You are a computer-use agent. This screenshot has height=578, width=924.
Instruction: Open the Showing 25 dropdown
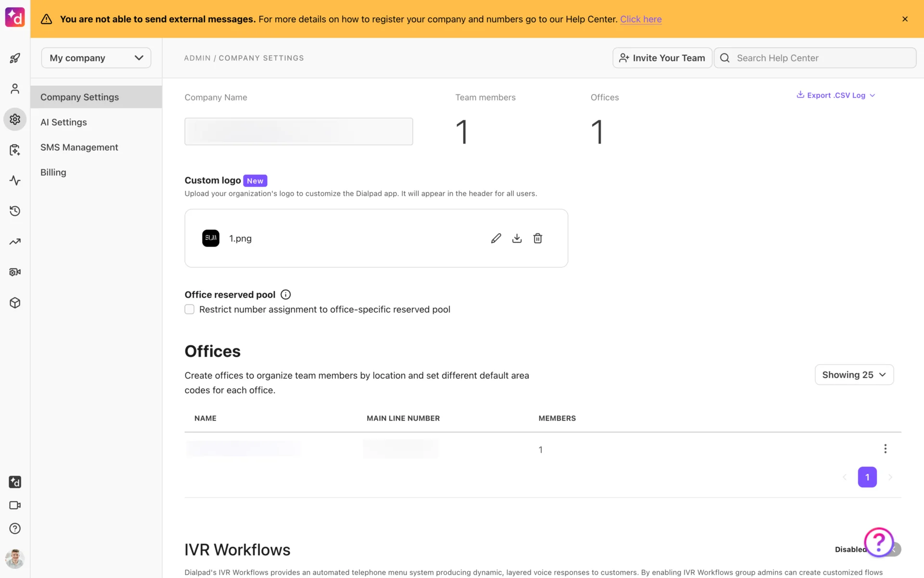pos(854,375)
